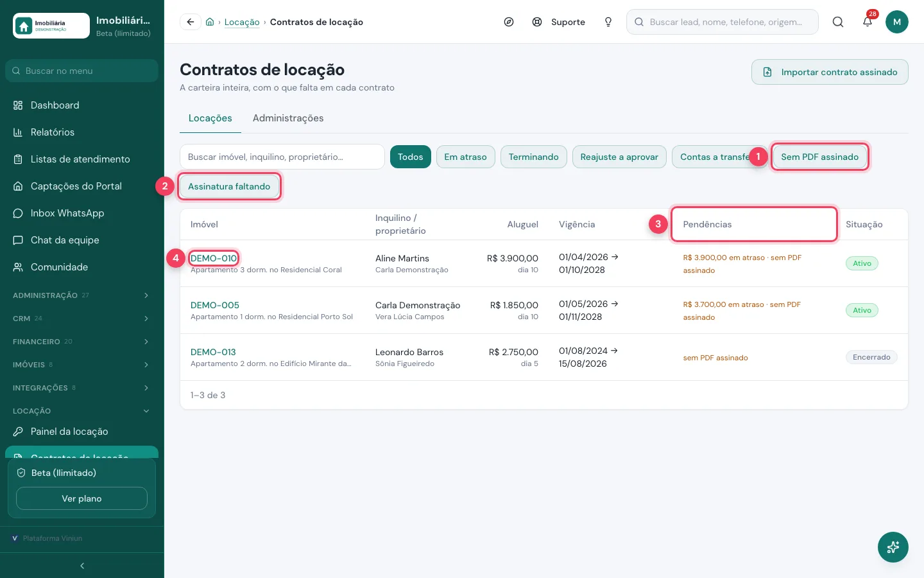
Task: Click the lightbulb tips icon
Action: pos(608,22)
